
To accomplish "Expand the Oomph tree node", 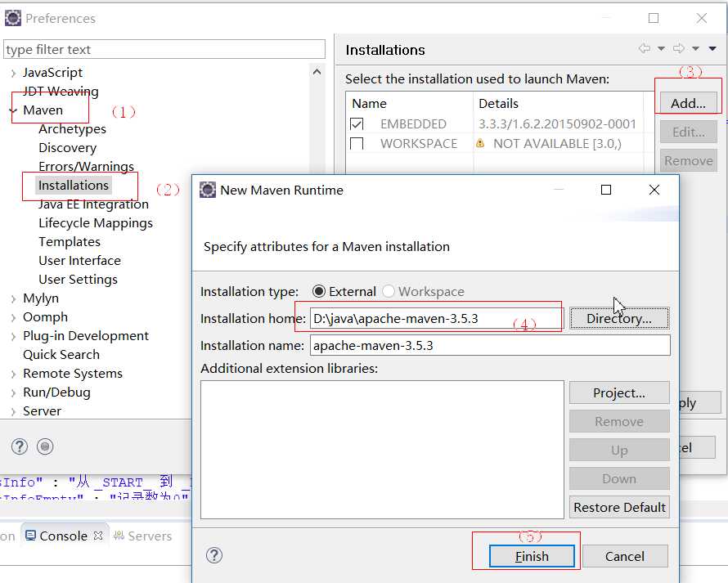I will pyautogui.click(x=13, y=317).
